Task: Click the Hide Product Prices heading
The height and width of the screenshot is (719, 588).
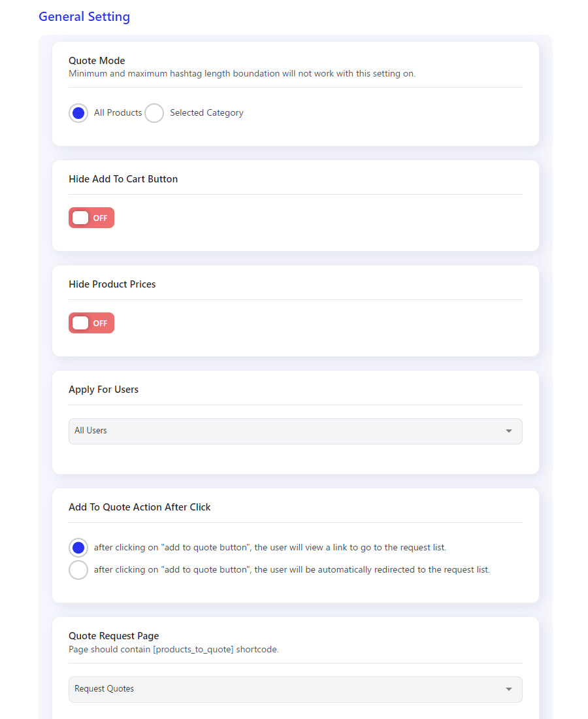Action: click(112, 284)
